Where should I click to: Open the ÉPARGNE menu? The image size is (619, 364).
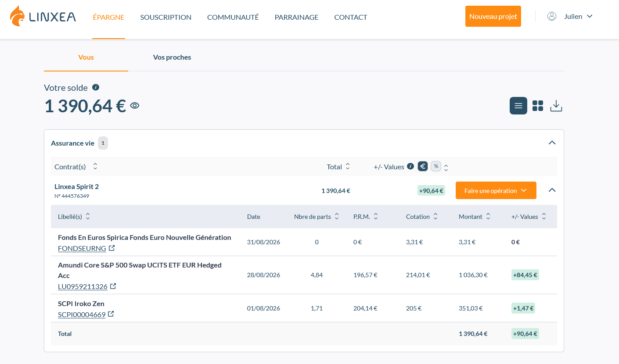pyautogui.click(x=109, y=17)
